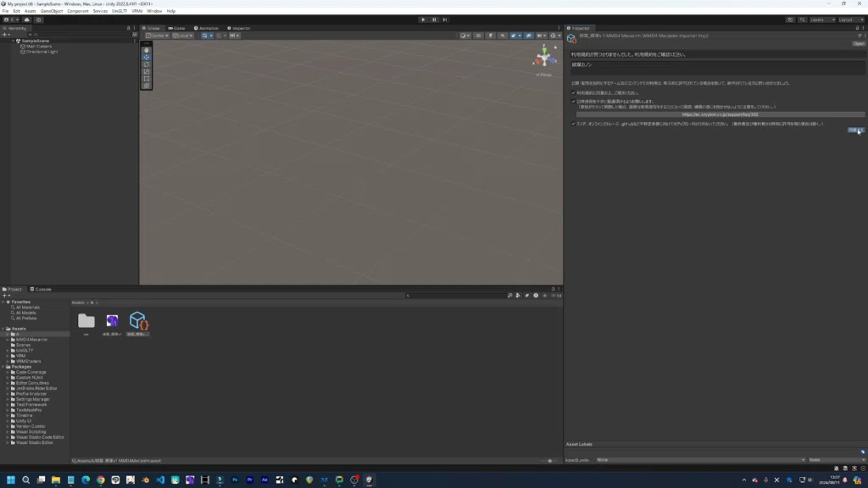Select the VRMShaders folder

(28, 361)
